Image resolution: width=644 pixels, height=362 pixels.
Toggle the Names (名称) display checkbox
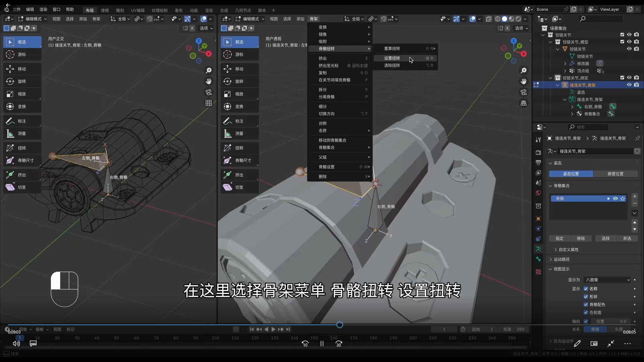click(586, 289)
